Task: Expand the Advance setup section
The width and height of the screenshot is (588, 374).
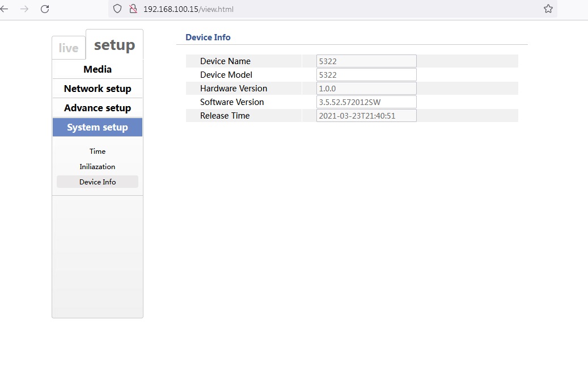Action: point(98,108)
